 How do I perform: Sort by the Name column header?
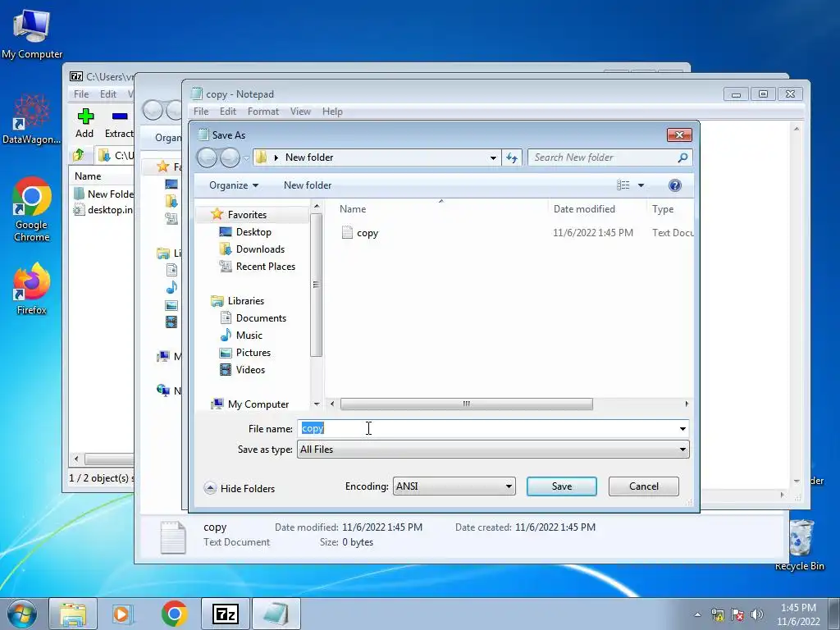pyautogui.click(x=441, y=209)
